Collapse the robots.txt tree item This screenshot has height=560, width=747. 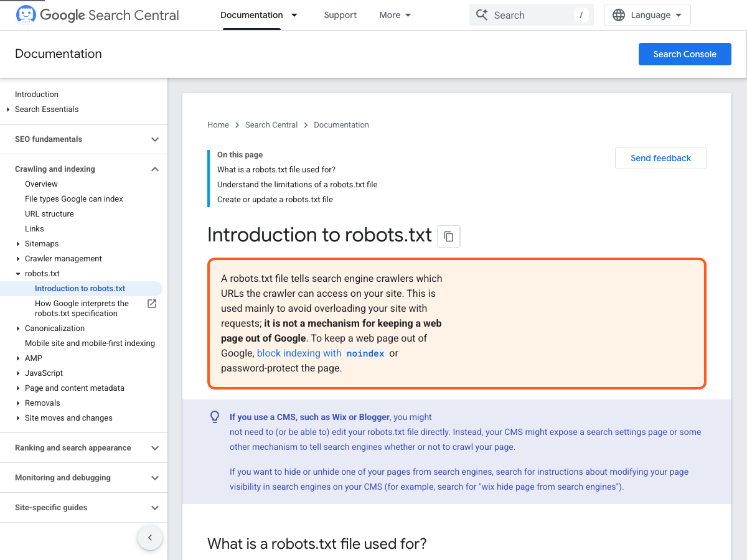pos(18,274)
